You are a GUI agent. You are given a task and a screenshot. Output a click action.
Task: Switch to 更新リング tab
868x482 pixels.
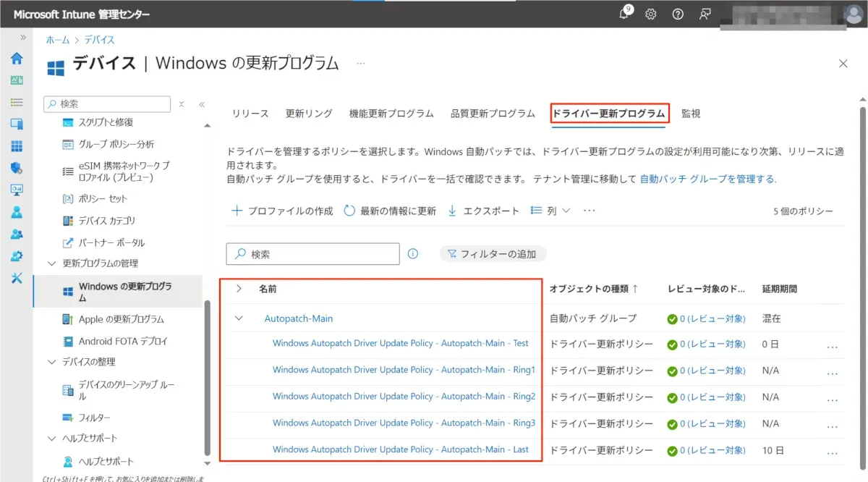click(309, 114)
